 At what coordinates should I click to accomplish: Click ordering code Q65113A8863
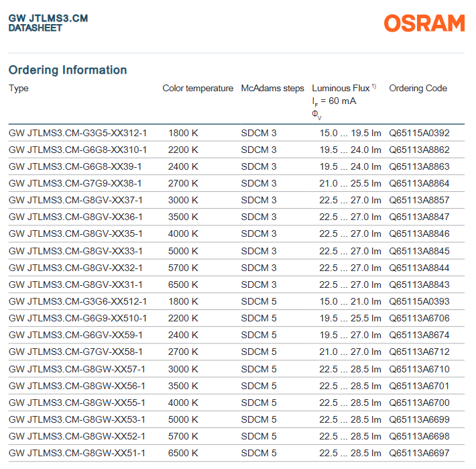(x=419, y=166)
